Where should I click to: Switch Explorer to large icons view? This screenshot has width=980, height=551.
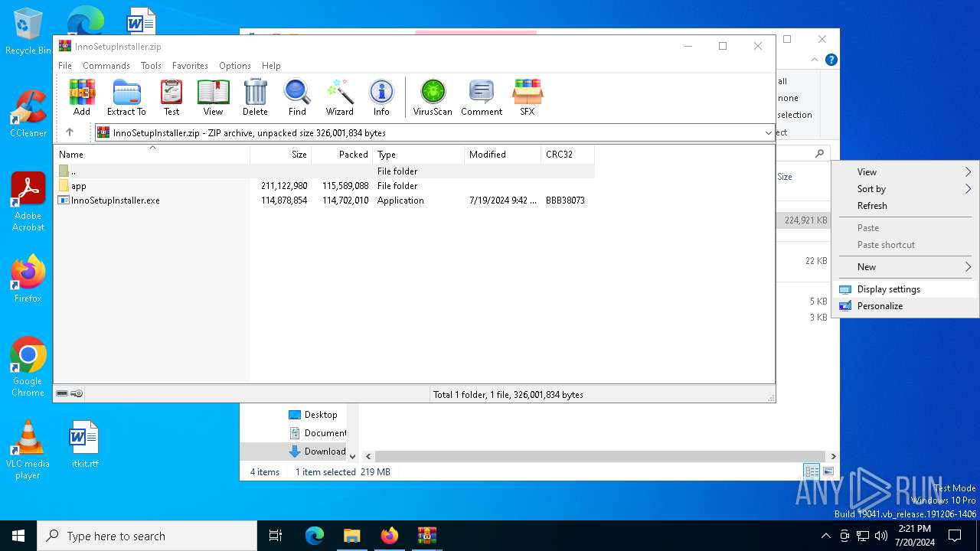coord(828,471)
